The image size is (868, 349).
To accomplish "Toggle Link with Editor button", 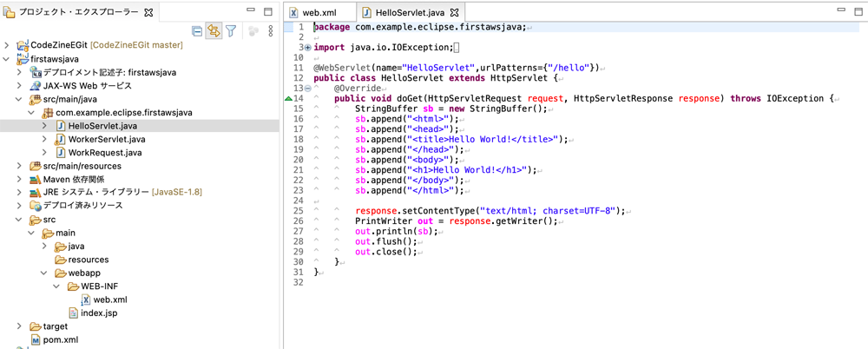I will [x=214, y=31].
